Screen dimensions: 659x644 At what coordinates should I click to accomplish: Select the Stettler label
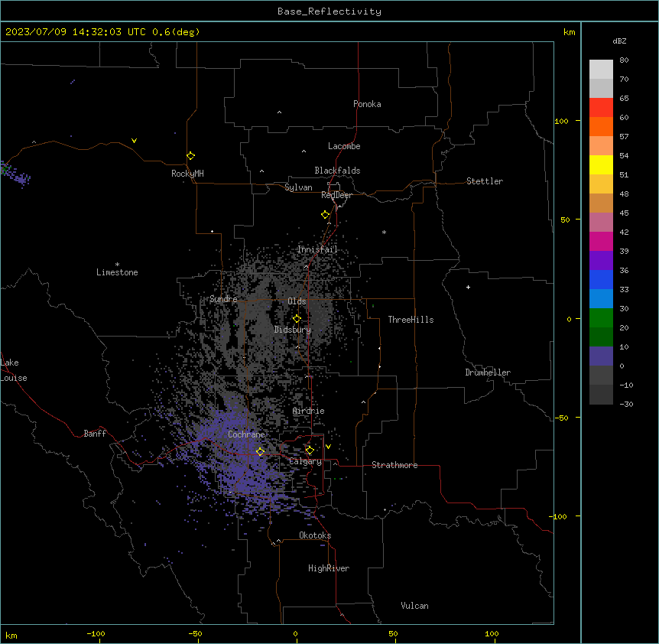coord(485,181)
